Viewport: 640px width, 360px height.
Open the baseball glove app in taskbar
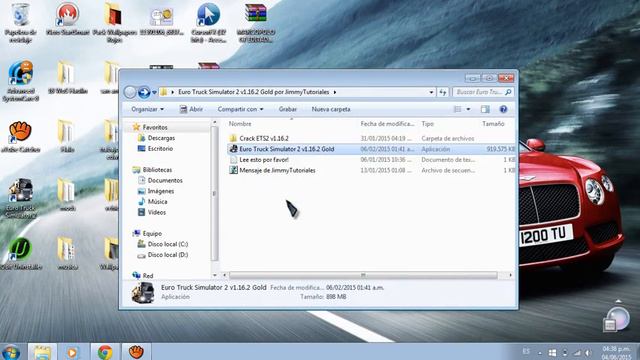(x=136, y=352)
